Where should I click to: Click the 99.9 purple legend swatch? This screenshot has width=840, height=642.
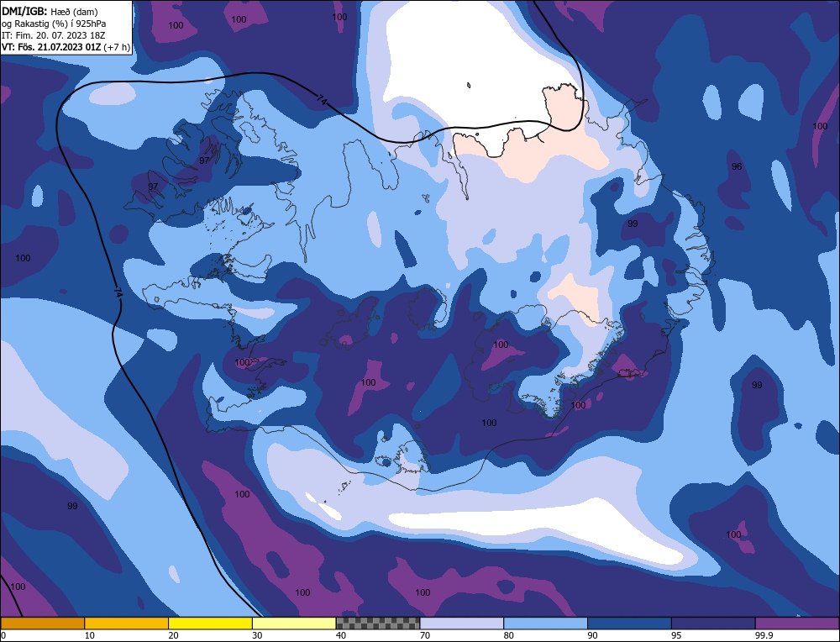coord(797,623)
